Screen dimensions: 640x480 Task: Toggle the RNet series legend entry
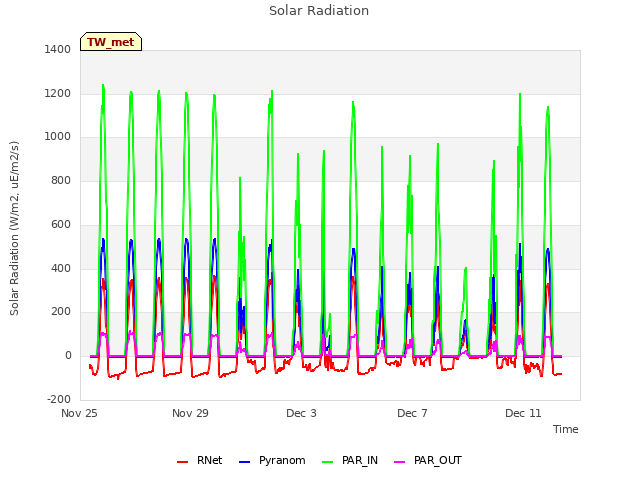200,460
